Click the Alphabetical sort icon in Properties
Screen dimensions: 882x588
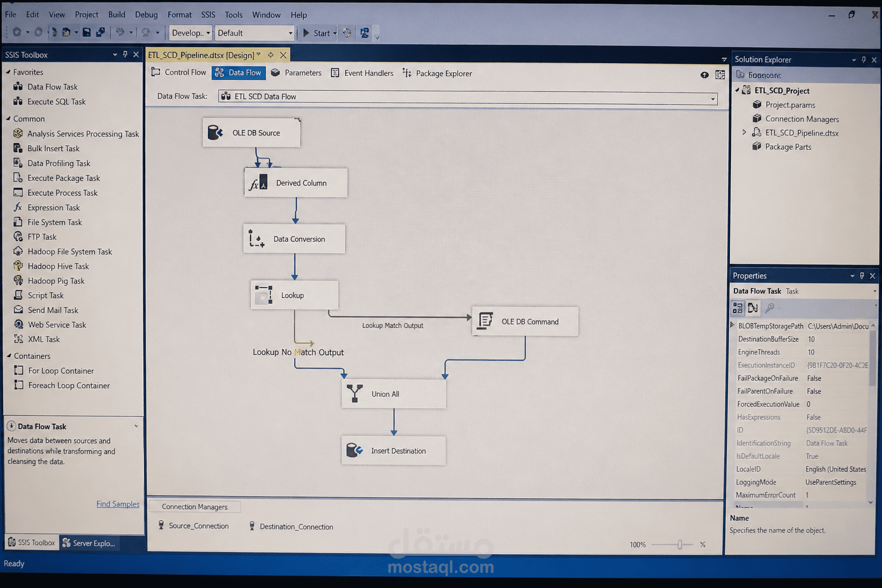pyautogui.click(x=753, y=308)
